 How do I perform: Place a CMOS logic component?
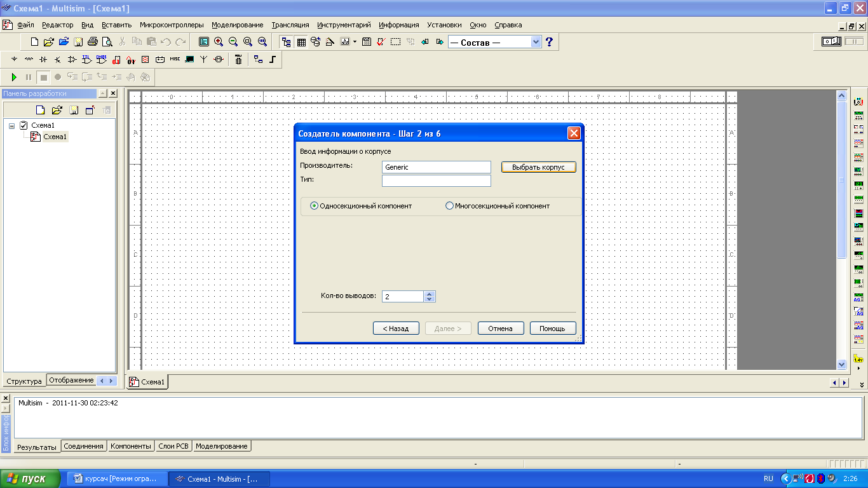click(102, 60)
